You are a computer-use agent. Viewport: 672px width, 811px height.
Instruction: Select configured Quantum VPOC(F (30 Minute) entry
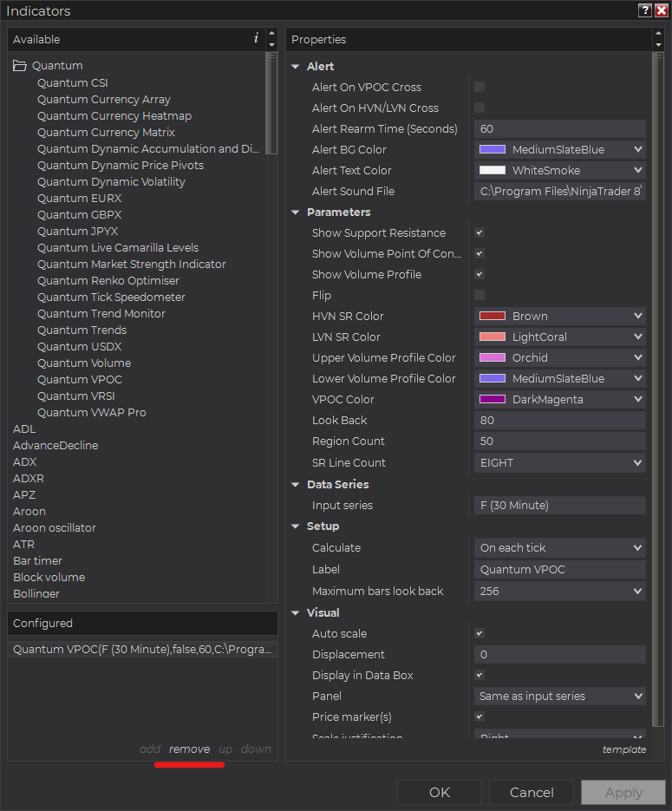coord(142,649)
